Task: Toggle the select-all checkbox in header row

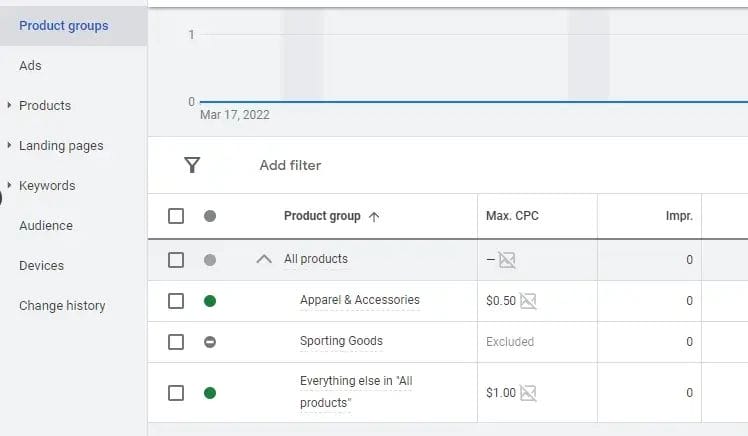Action: (176, 216)
